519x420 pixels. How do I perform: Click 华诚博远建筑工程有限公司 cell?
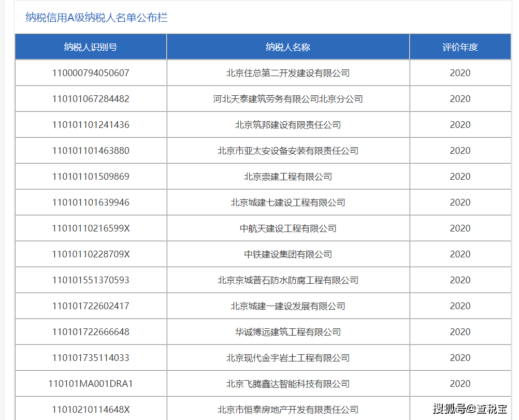(288, 331)
